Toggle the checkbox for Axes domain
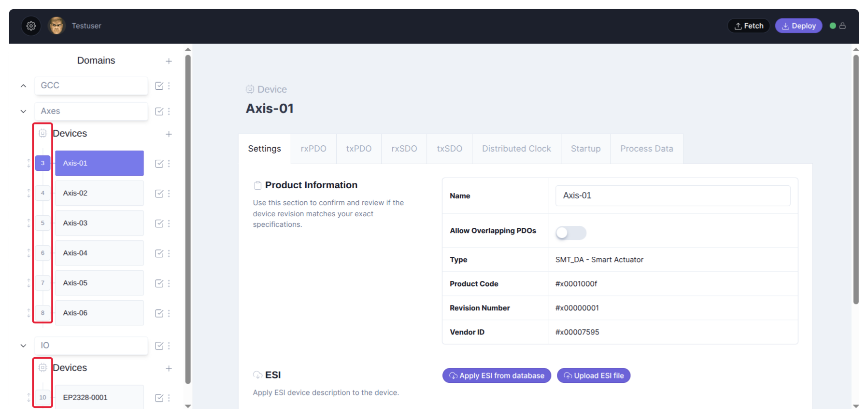 tap(159, 111)
